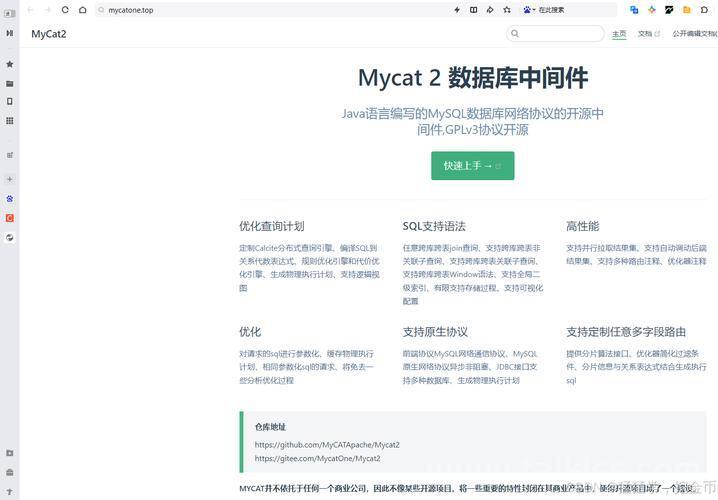Click the tab overview icon atop sidebar
718x500 pixels.
[x=10, y=14]
